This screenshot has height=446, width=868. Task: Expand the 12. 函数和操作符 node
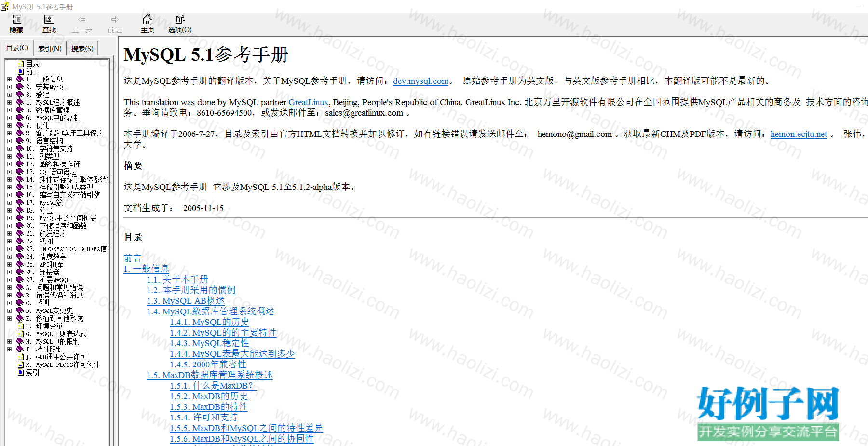tap(9, 164)
